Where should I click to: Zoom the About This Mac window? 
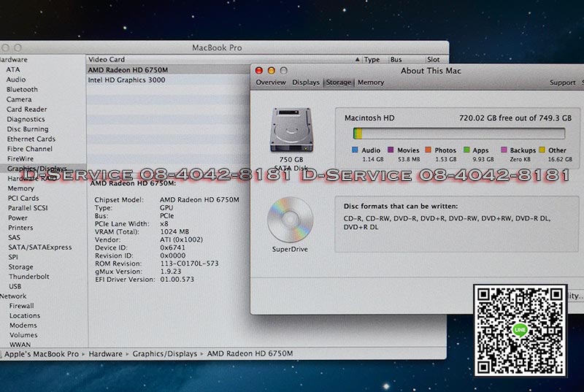click(283, 70)
